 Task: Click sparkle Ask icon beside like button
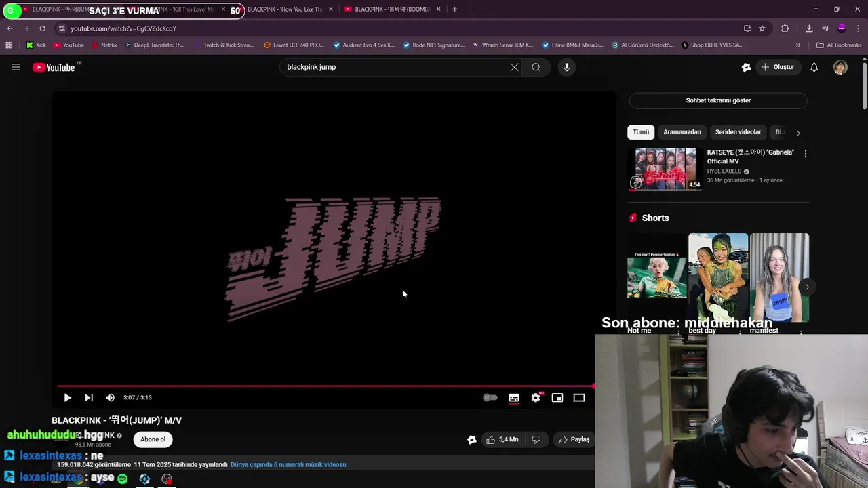[472, 439]
